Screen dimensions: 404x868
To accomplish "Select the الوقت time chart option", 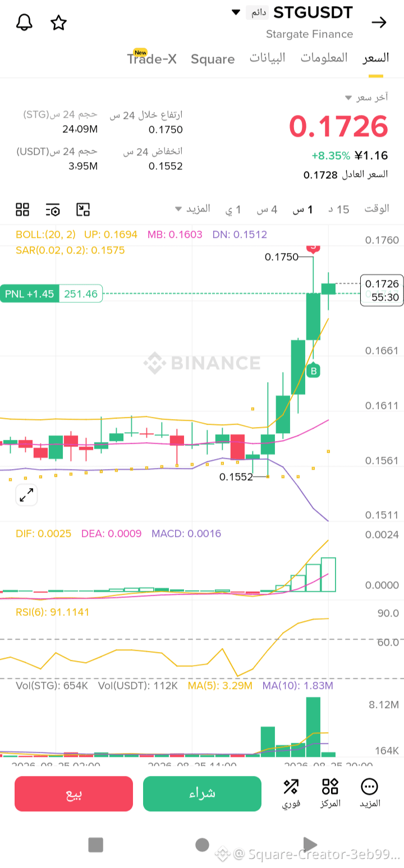I will click(x=377, y=209).
